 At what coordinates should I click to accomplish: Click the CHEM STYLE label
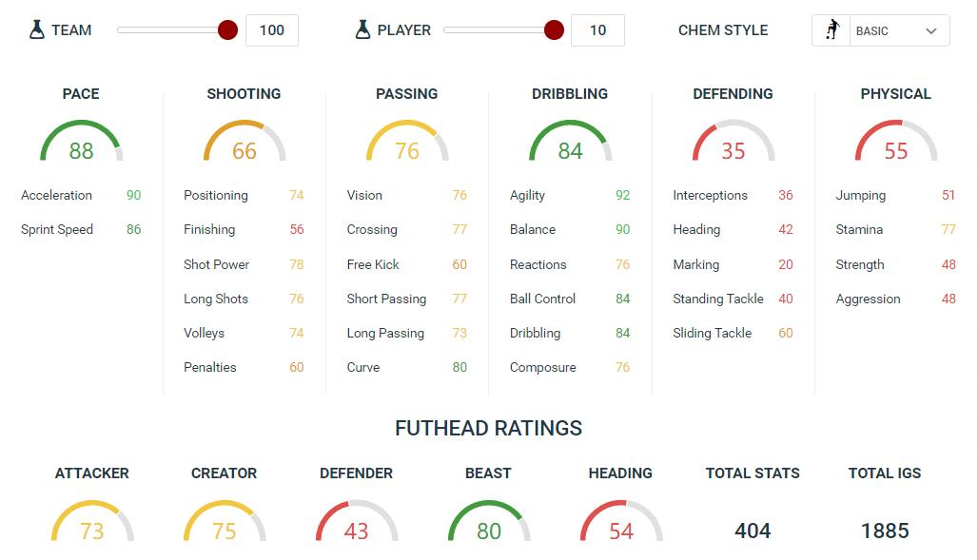723,30
